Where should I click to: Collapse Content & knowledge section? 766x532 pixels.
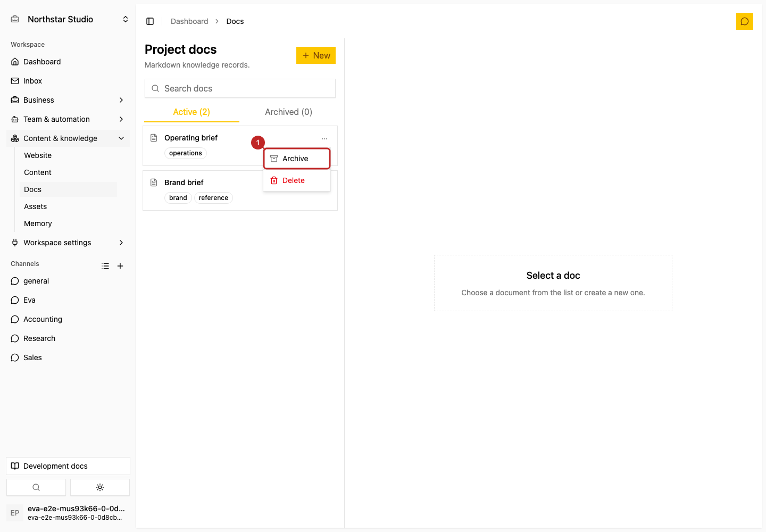coord(68,138)
